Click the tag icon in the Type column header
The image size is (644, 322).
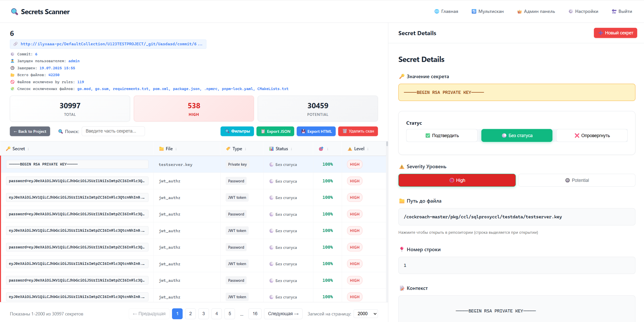coord(228,149)
